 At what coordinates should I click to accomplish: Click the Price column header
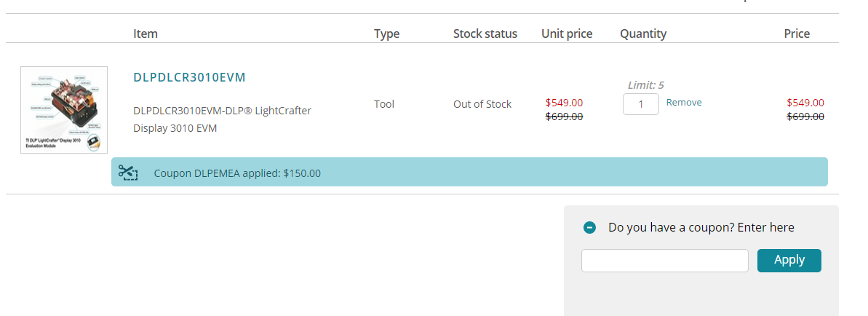797,33
